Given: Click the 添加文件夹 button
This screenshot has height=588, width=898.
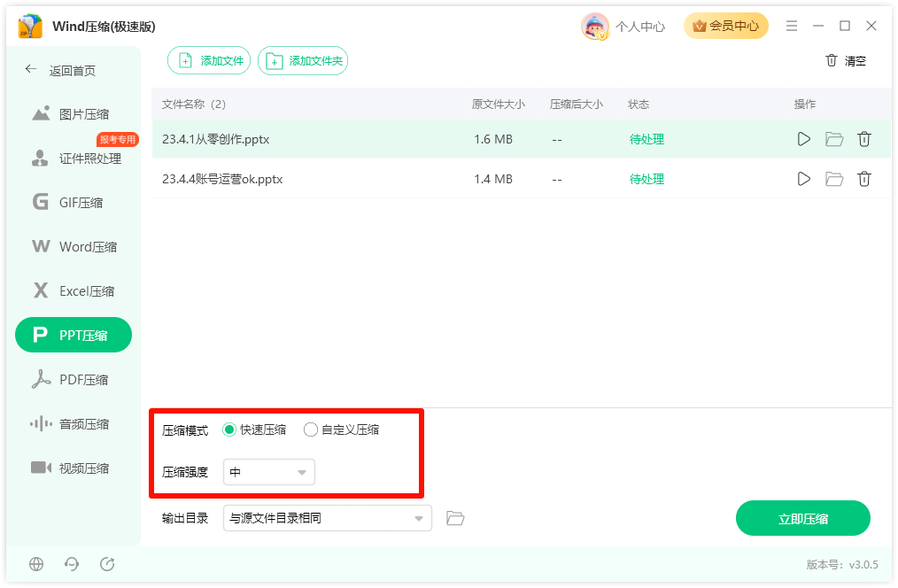Looking at the screenshot, I should click(x=303, y=61).
